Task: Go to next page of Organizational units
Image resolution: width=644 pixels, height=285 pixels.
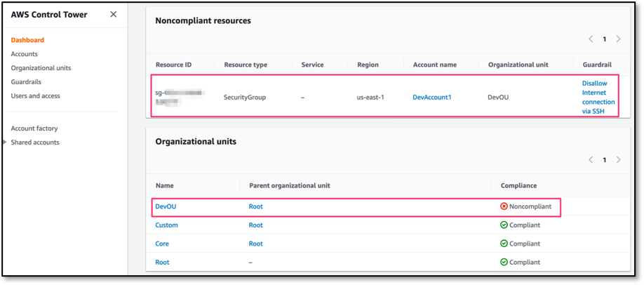Action: point(618,159)
